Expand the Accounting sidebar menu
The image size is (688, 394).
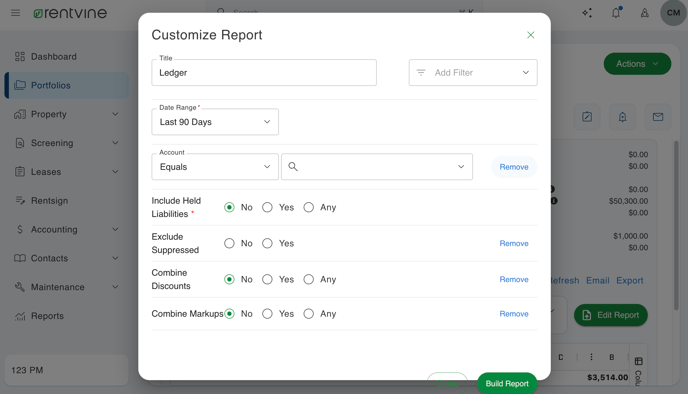[67, 229]
